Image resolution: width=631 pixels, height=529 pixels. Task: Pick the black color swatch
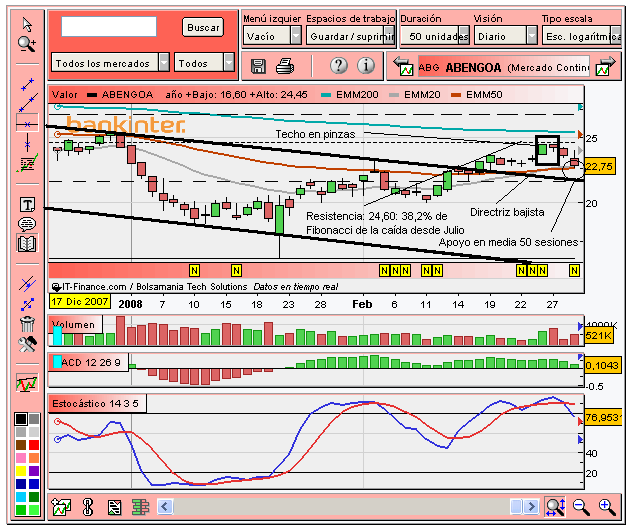point(21,419)
